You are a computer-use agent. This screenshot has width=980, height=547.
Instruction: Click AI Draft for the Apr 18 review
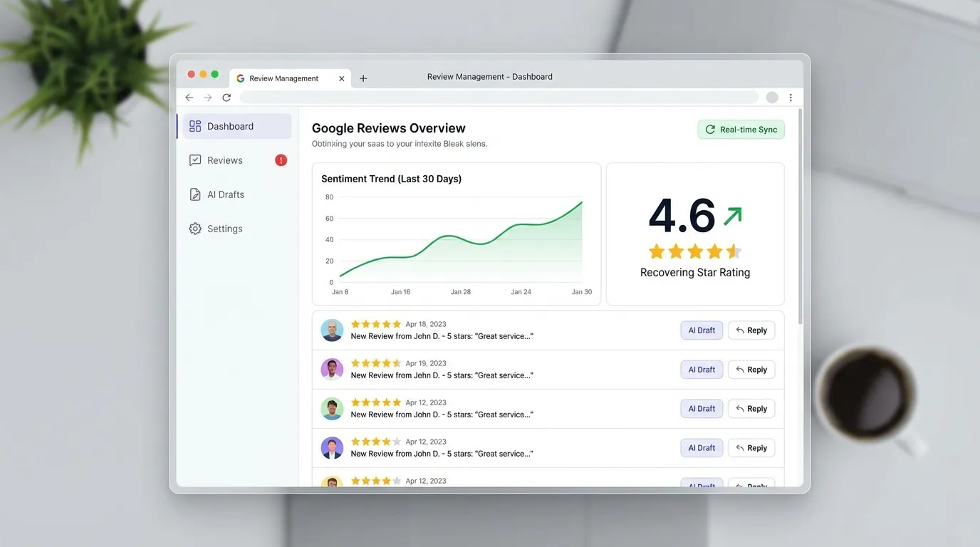point(702,330)
